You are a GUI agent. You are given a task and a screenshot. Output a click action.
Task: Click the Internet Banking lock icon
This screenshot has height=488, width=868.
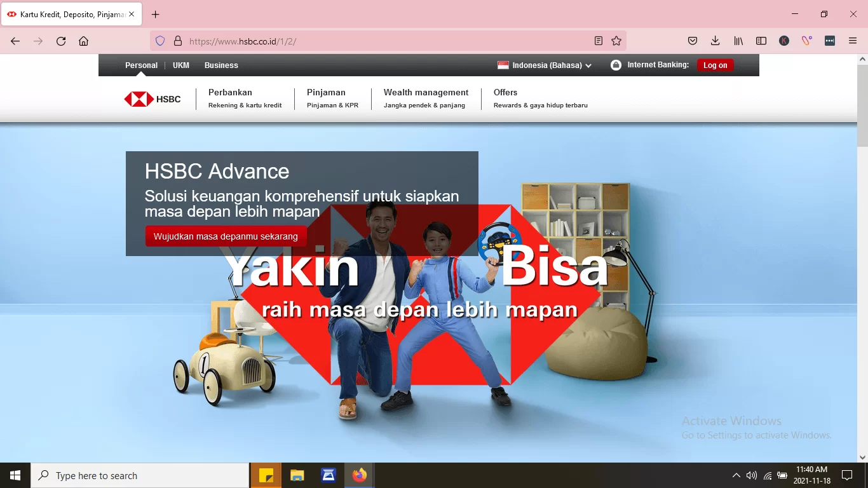tap(616, 65)
